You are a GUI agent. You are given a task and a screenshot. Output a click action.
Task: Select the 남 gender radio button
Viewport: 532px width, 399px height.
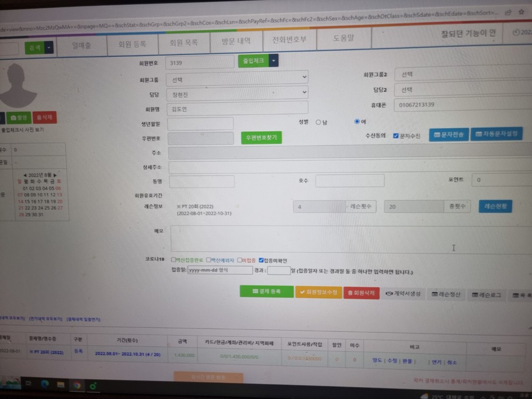pos(318,122)
